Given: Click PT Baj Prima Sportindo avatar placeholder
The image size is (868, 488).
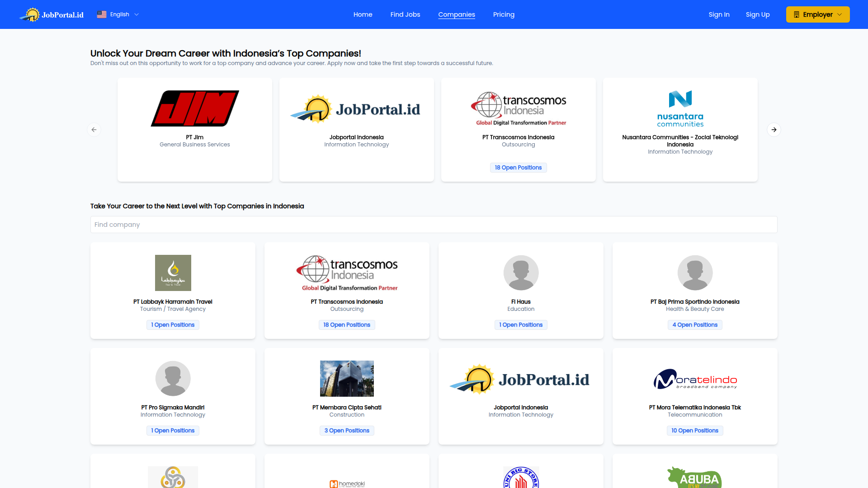Looking at the screenshot, I should coord(695,273).
